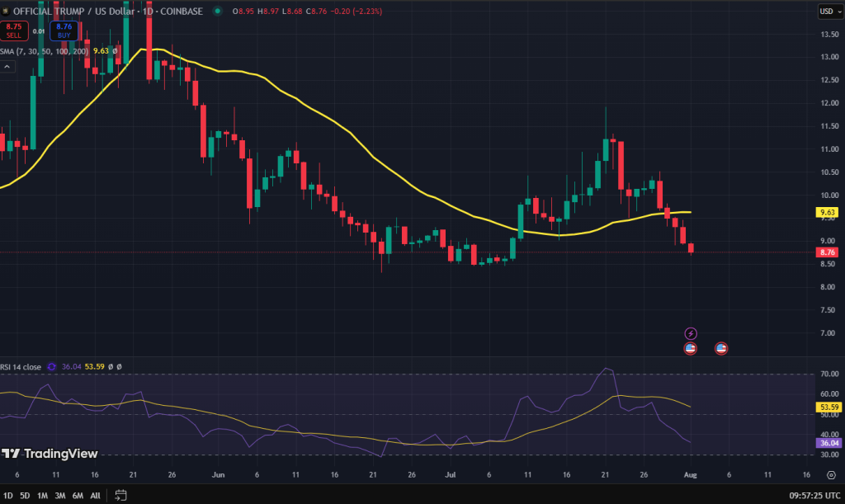
Task: Click the green market status dot
Action: click(217, 11)
